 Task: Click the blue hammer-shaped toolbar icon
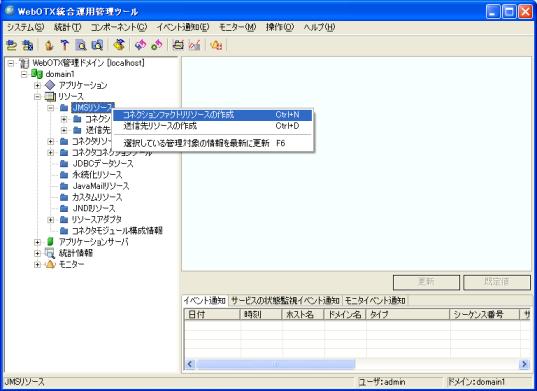(x=65, y=45)
